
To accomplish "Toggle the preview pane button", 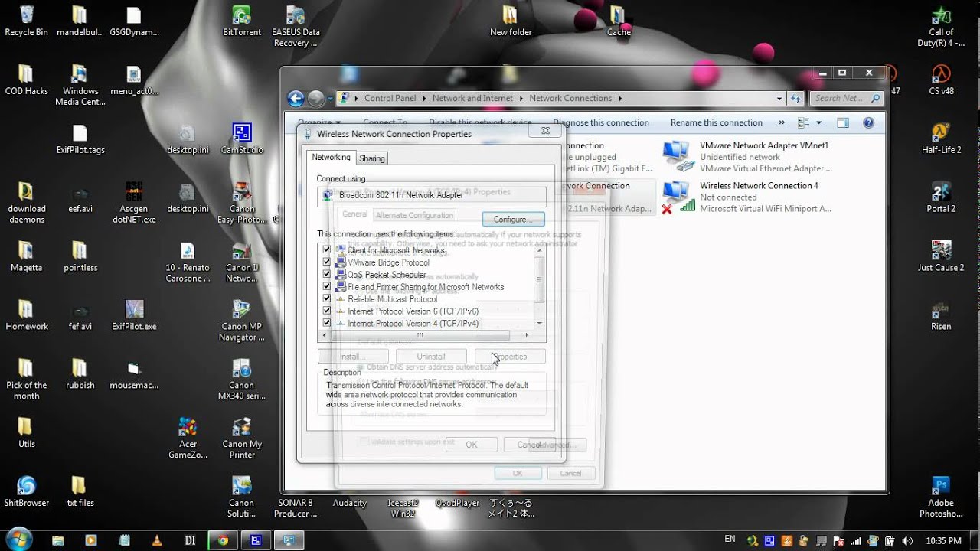I will click(x=843, y=122).
